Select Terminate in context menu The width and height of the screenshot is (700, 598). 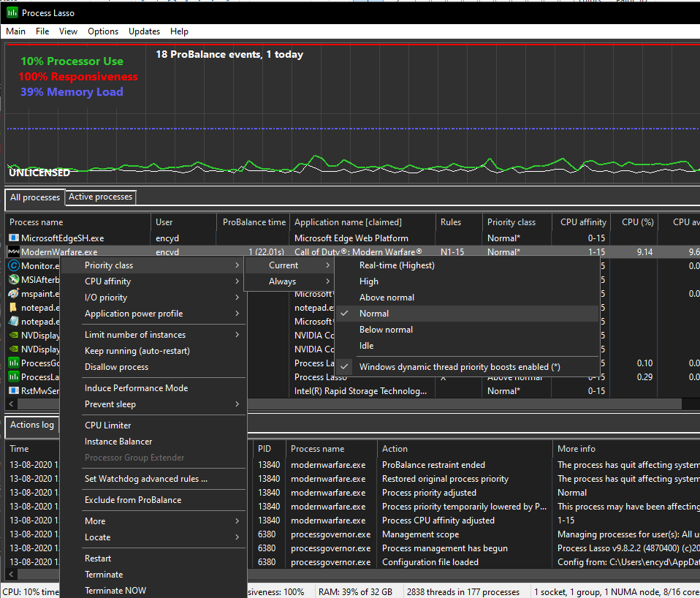(x=153, y=575)
